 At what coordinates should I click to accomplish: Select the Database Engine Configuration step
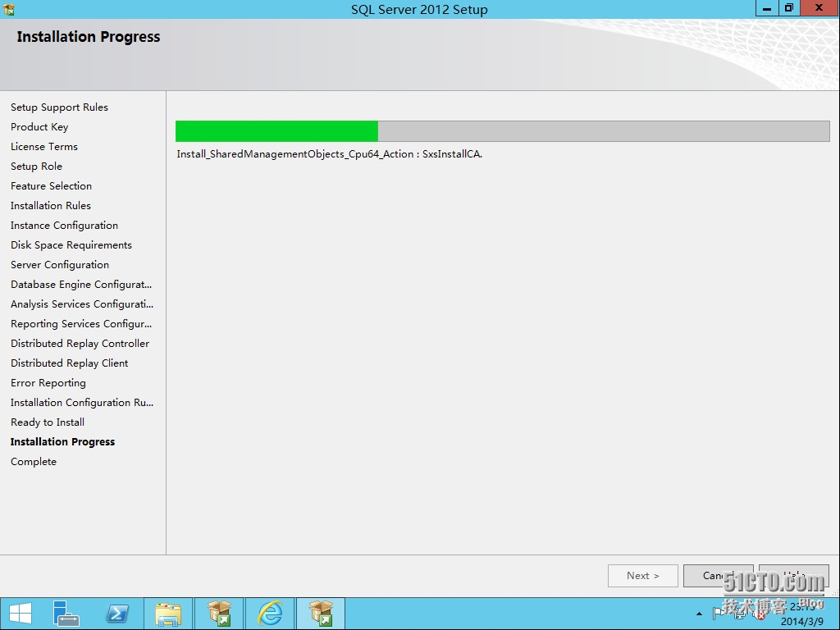point(81,285)
